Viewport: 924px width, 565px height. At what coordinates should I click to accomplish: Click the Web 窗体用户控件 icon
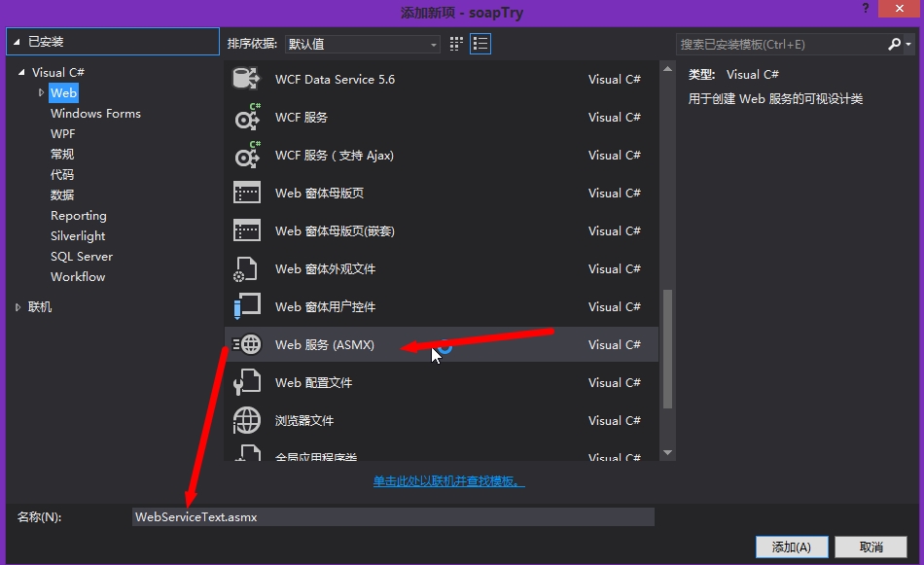click(x=247, y=306)
